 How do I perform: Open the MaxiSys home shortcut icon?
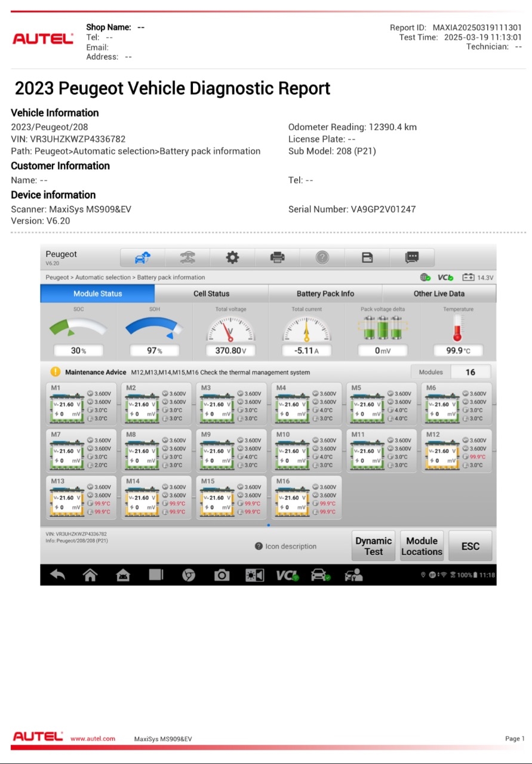coord(123,575)
